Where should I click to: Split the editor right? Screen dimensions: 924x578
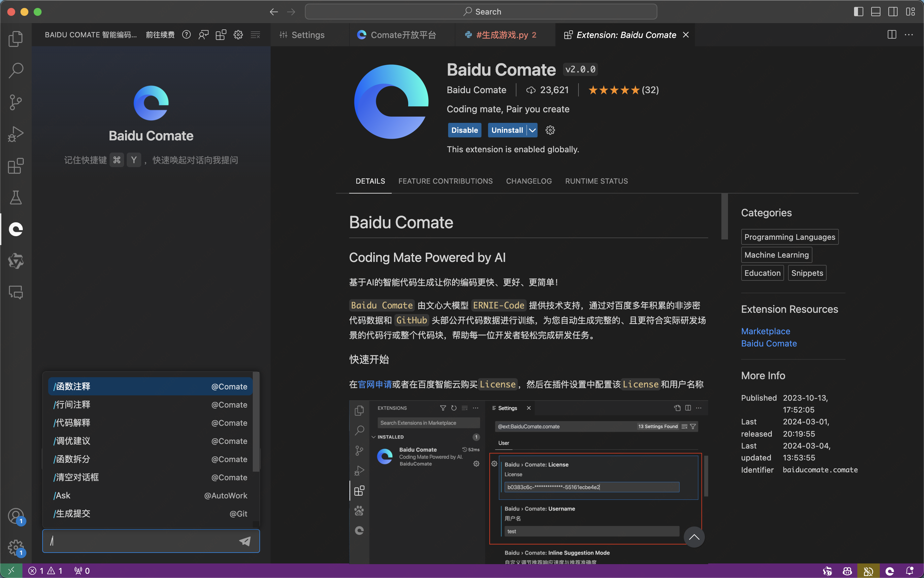pyautogui.click(x=892, y=35)
